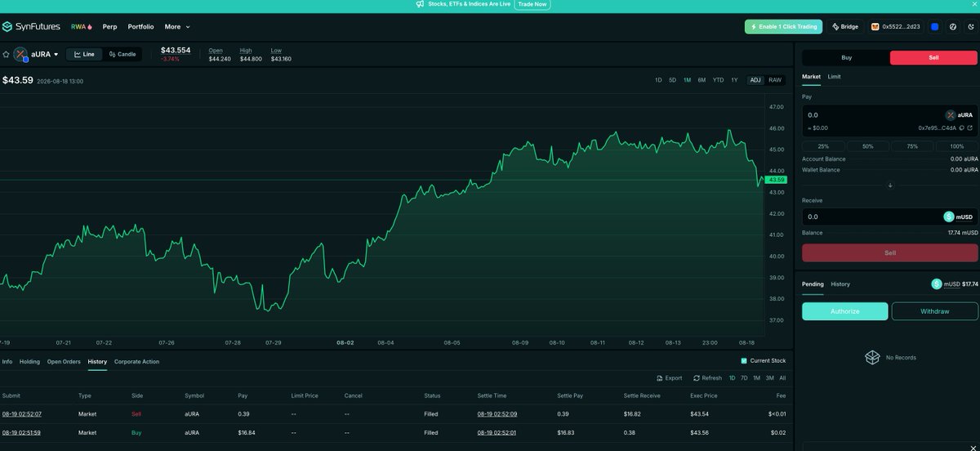Image resolution: width=980 pixels, height=451 pixels.
Task: Set chart range to YTD
Action: (x=718, y=80)
